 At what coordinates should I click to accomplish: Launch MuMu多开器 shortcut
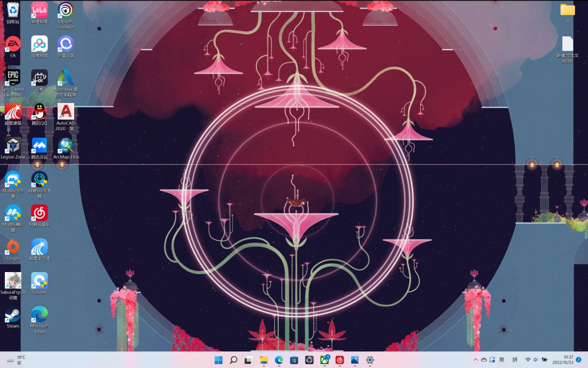pos(13,184)
